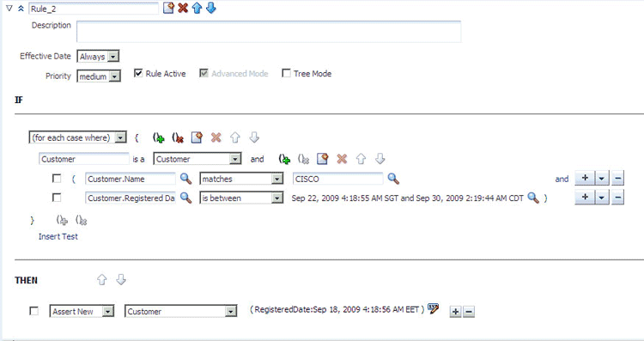
Task: Open the (for each case where) dropdown
Action: click(77, 137)
